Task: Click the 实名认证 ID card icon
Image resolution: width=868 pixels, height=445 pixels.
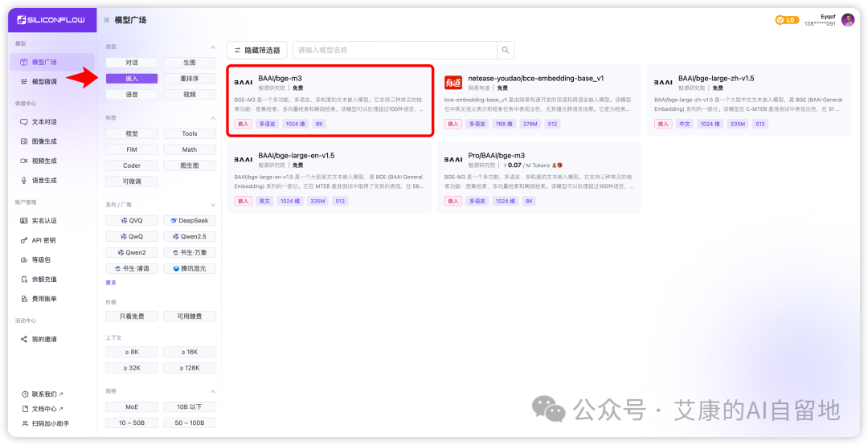Action: [x=24, y=221]
